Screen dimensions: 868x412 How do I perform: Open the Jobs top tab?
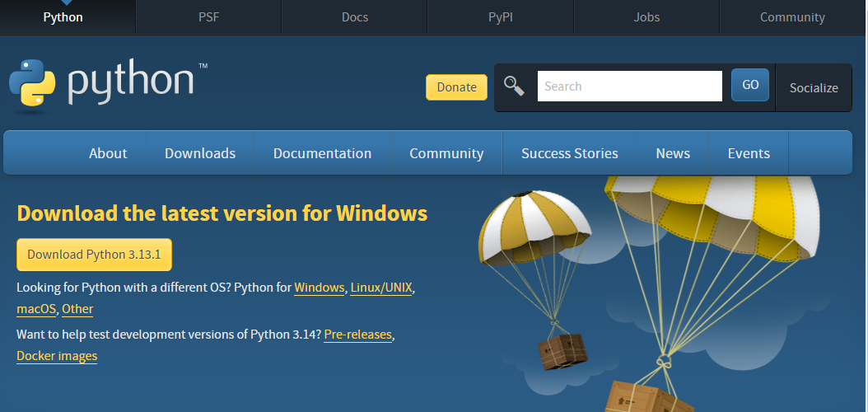pyautogui.click(x=646, y=17)
